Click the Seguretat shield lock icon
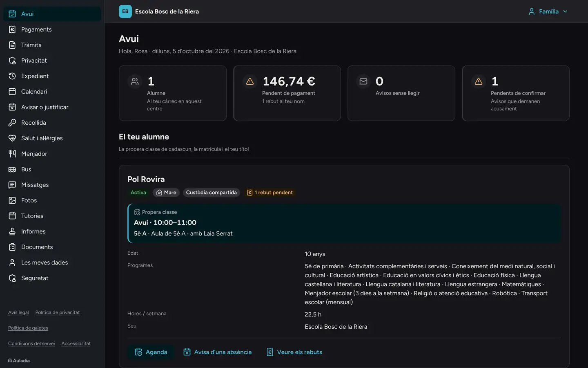This screenshot has height=368, width=588. 12,278
